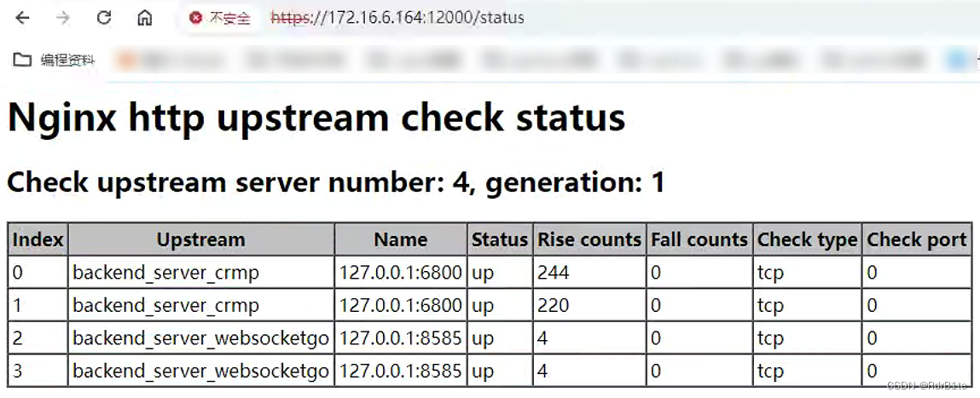Click rise count 4 in row 3
Viewport: 980px width, 398px height.
(x=542, y=371)
